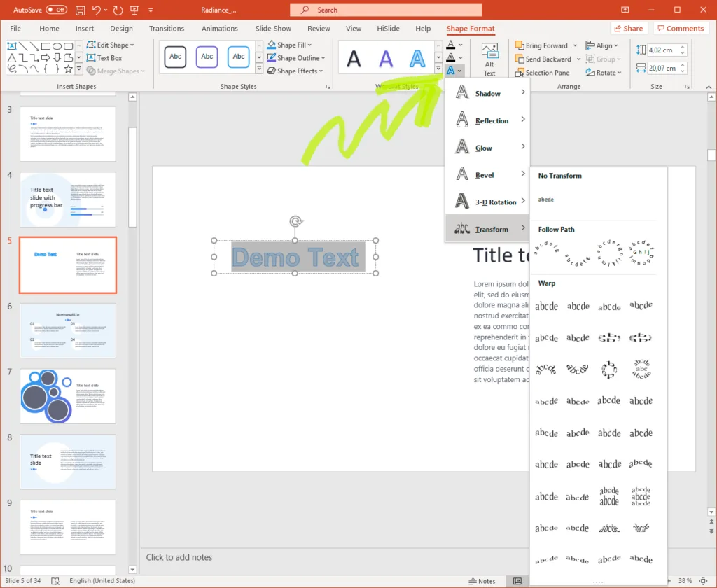Screen dimensions: 717x588
Task: Open Edit Shape dropdown
Action: [110, 45]
